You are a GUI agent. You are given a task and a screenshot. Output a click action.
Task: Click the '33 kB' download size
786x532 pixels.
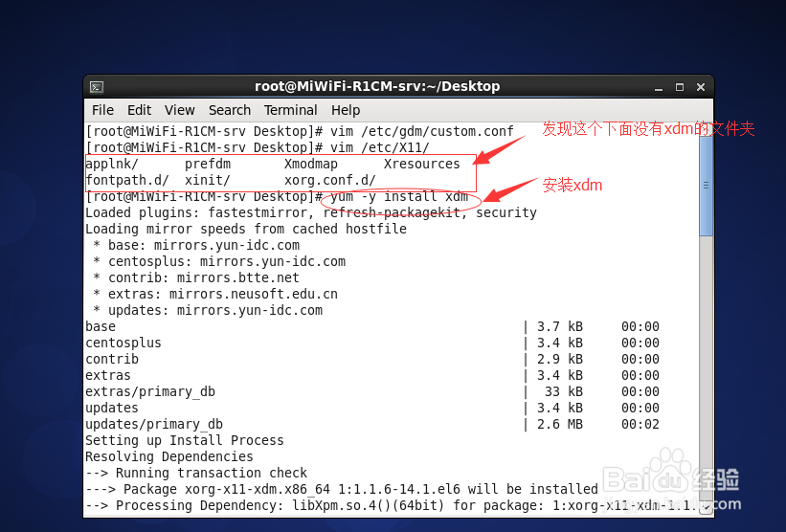click(x=564, y=391)
